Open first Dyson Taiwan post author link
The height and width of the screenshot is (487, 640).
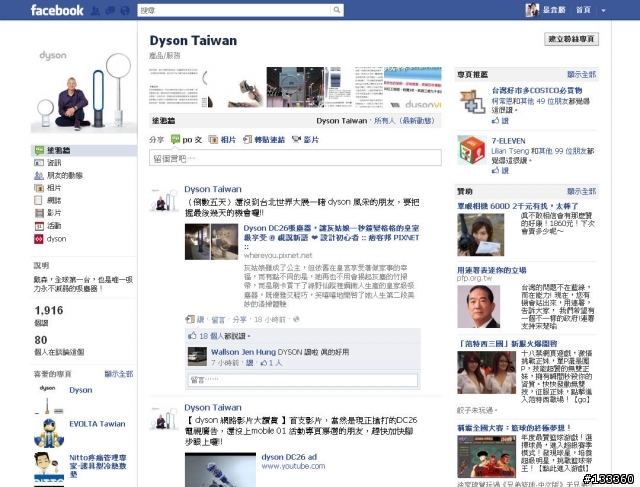click(x=213, y=189)
